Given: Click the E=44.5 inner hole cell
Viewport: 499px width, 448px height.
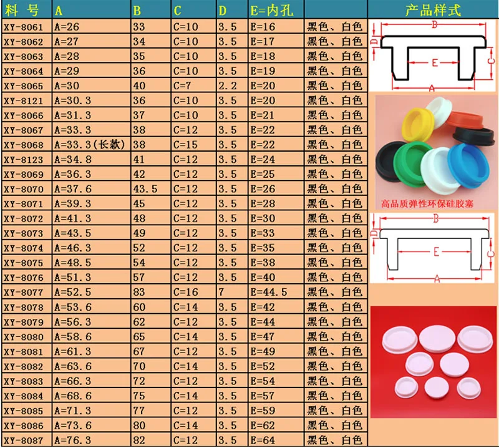Looking at the screenshot, I should 269,291.
